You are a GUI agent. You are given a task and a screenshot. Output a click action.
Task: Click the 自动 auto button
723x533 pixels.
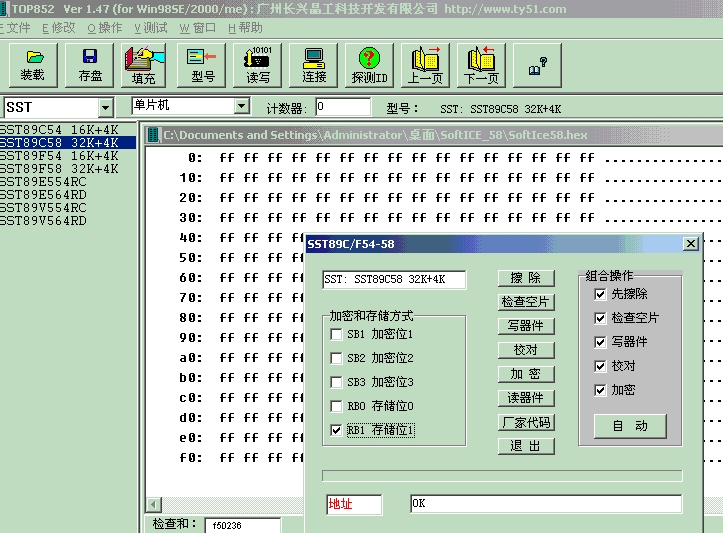click(x=629, y=426)
